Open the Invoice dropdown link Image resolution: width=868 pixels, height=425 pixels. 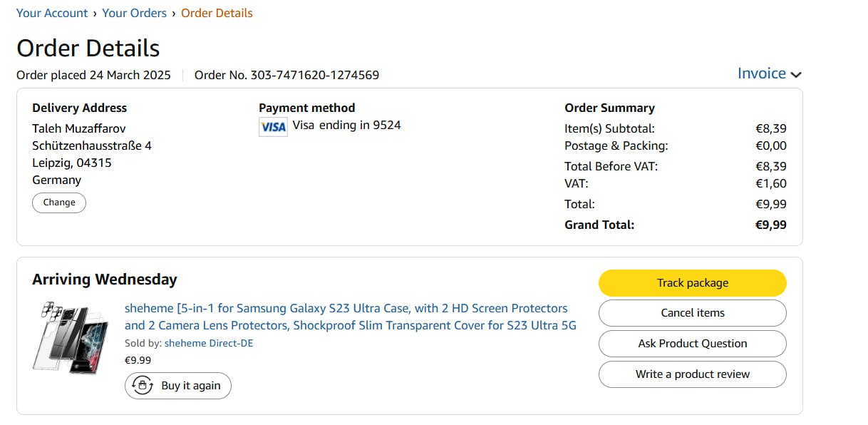tap(761, 73)
